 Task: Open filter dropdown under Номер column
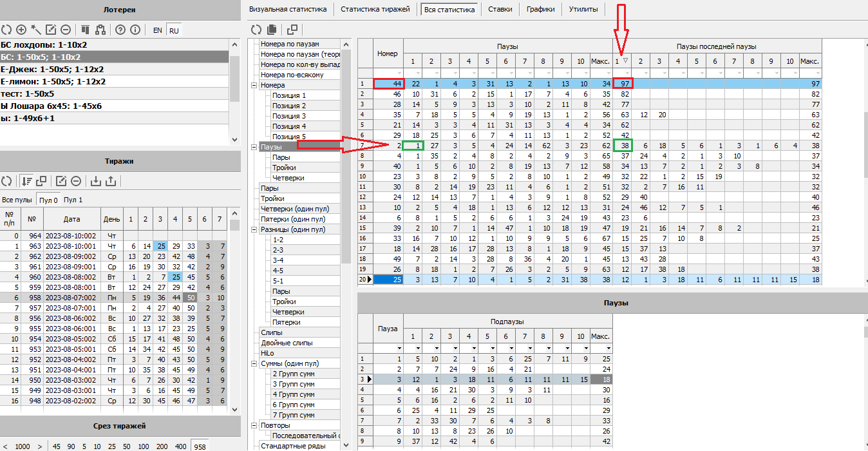pyautogui.click(x=399, y=73)
